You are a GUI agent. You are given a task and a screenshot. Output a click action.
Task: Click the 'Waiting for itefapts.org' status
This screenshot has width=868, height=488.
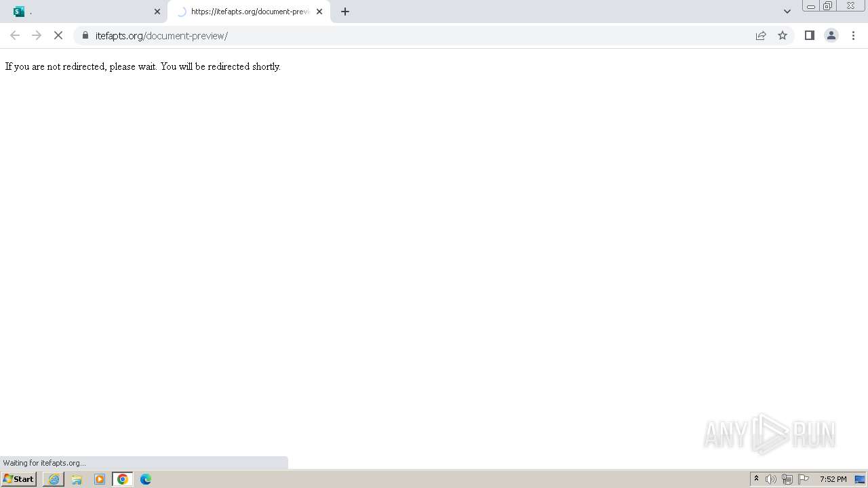coord(44,463)
